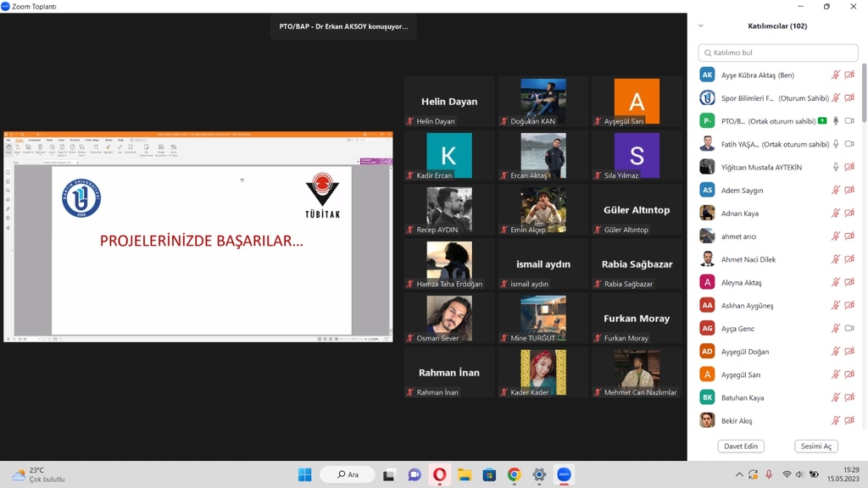Select the Güler Altıntop participant tile

pos(636,210)
